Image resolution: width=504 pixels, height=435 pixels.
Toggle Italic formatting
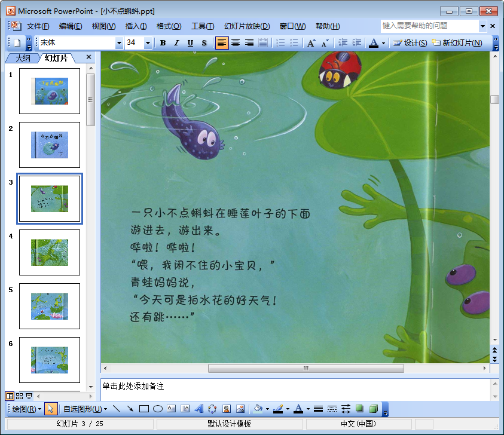(x=176, y=43)
